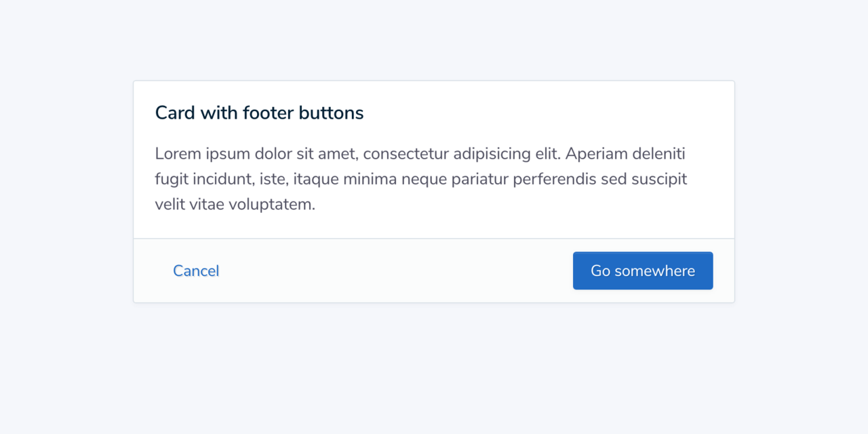Click the word "perferendis" in the paragraph
Viewport: 868px width, 434px height.
click(x=555, y=180)
